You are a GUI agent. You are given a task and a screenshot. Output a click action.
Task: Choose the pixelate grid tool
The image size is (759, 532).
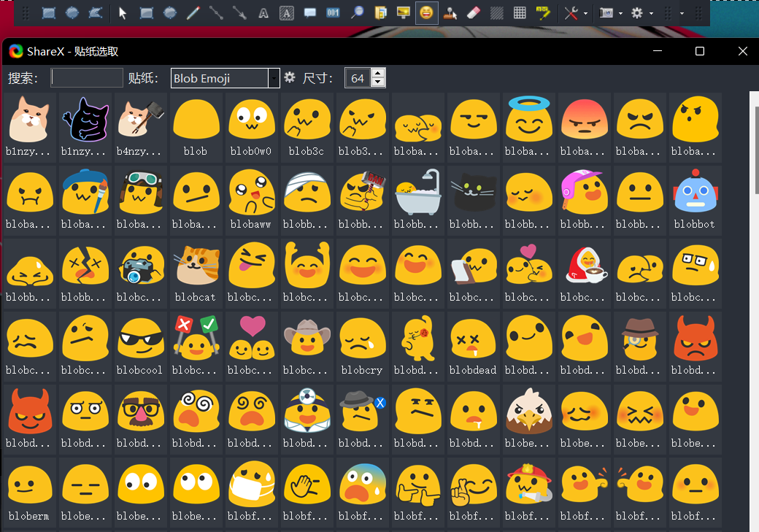[520, 13]
